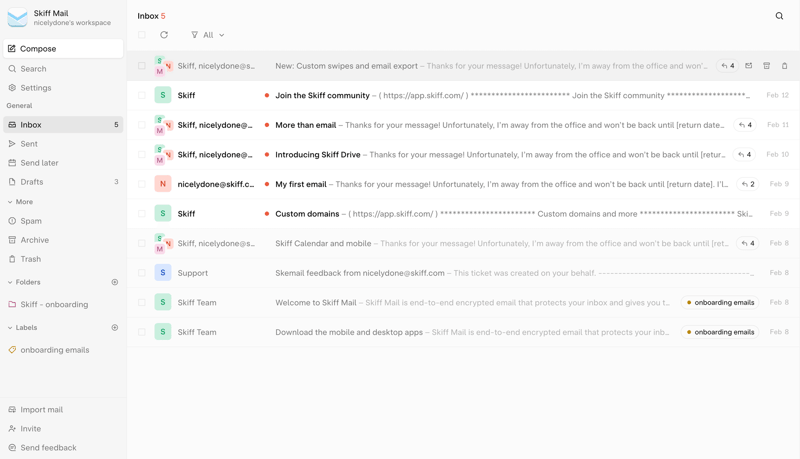This screenshot has width=800, height=459.
Task: Click Import mail
Action: click(63, 410)
